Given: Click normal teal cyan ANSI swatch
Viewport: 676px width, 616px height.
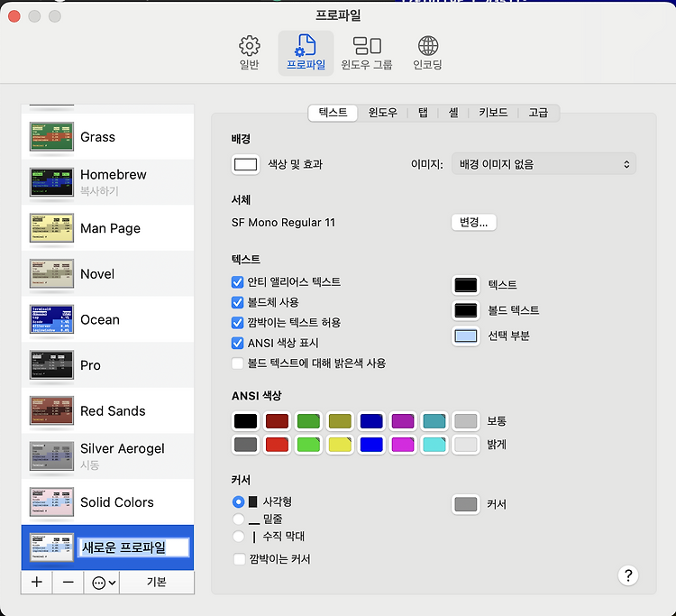Looking at the screenshot, I should [434, 421].
